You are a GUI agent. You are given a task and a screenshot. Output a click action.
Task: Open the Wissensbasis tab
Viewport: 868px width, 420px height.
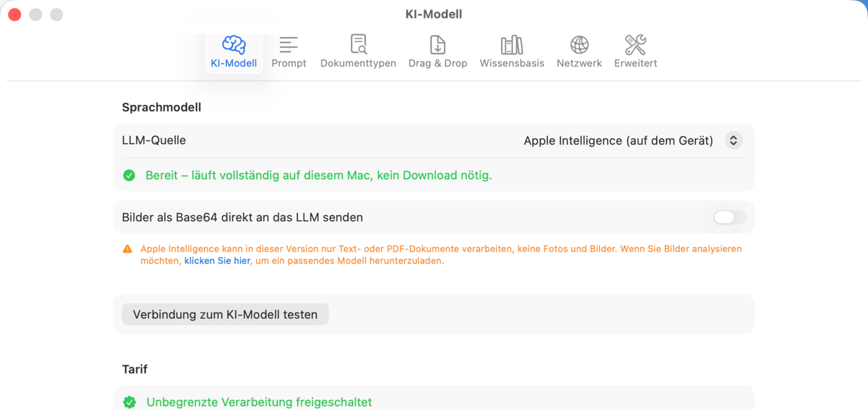(x=512, y=52)
